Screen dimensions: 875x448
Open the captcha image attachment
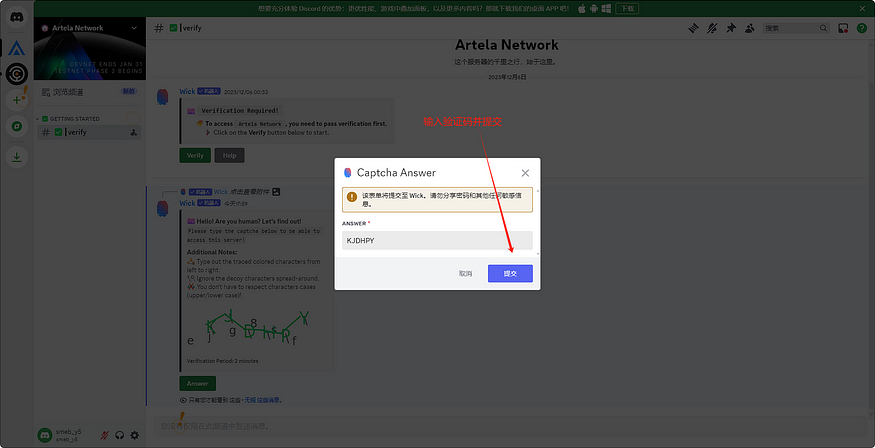click(249, 328)
